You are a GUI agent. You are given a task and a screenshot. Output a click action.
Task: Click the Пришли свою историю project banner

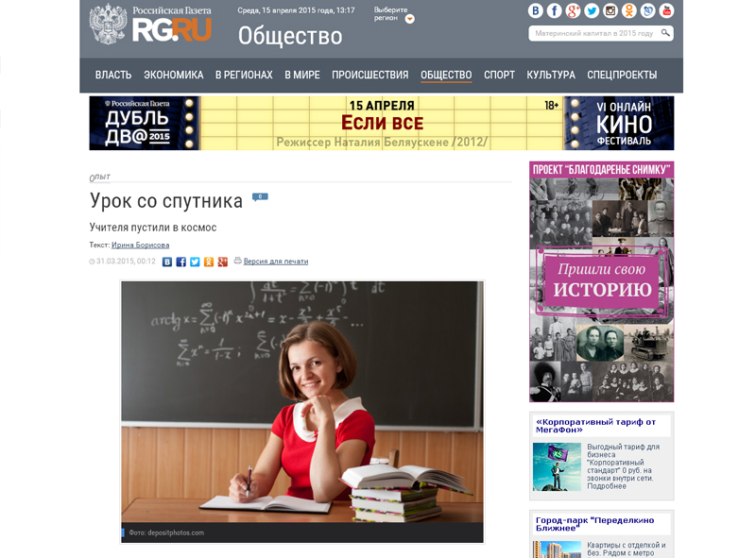(x=601, y=281)
